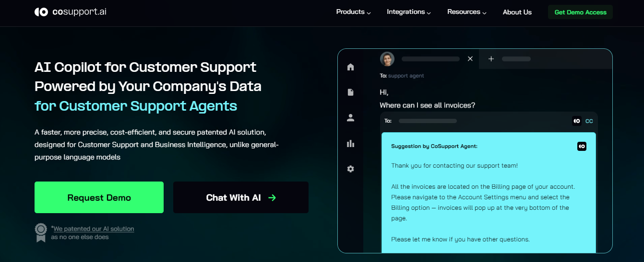This screenshot has height=262, width=644.
Task: Click the CoSupport icon beside CC
Action: [577, 121]
